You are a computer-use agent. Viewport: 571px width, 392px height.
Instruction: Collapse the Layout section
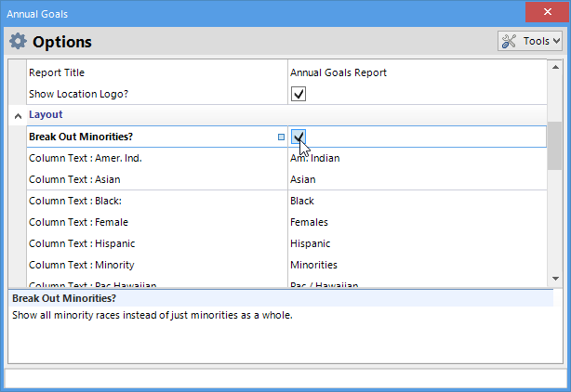click(18, 115)
